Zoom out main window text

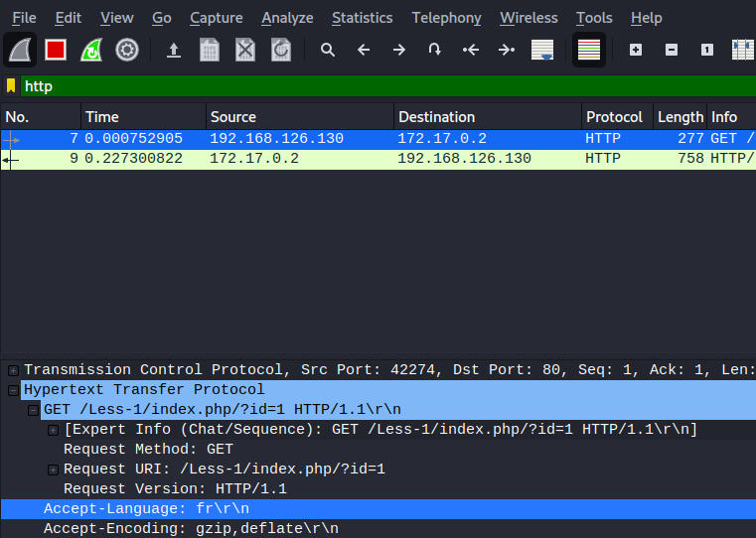pos(672,50)
